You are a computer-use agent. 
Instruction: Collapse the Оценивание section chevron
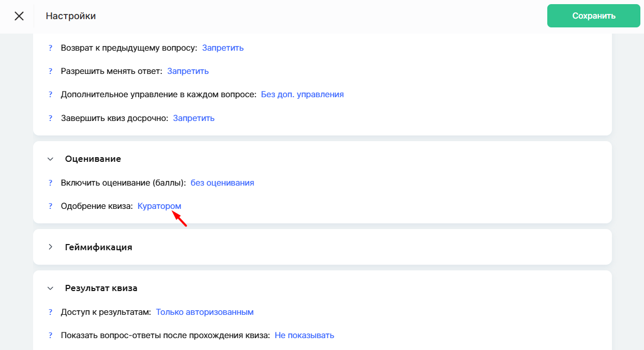point(50,159)
